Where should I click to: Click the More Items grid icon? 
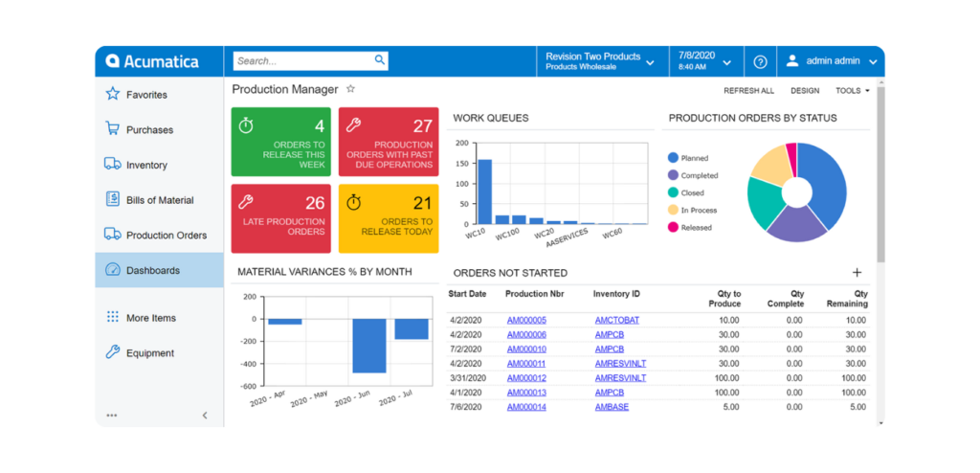(x=113, y=317)
